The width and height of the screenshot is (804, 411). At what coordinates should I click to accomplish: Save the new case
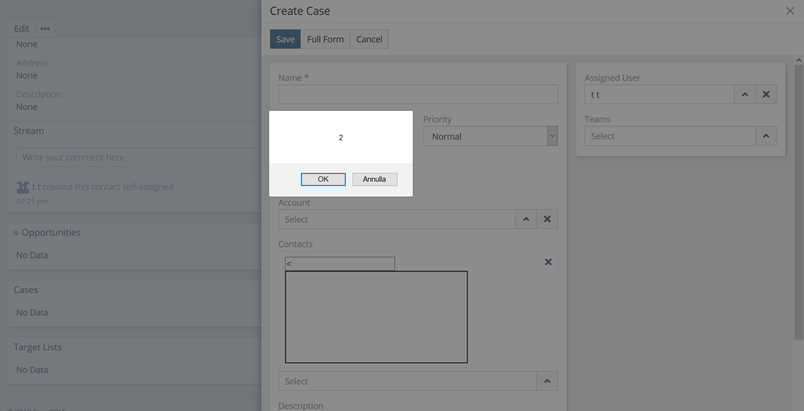[x=286, y=39]
